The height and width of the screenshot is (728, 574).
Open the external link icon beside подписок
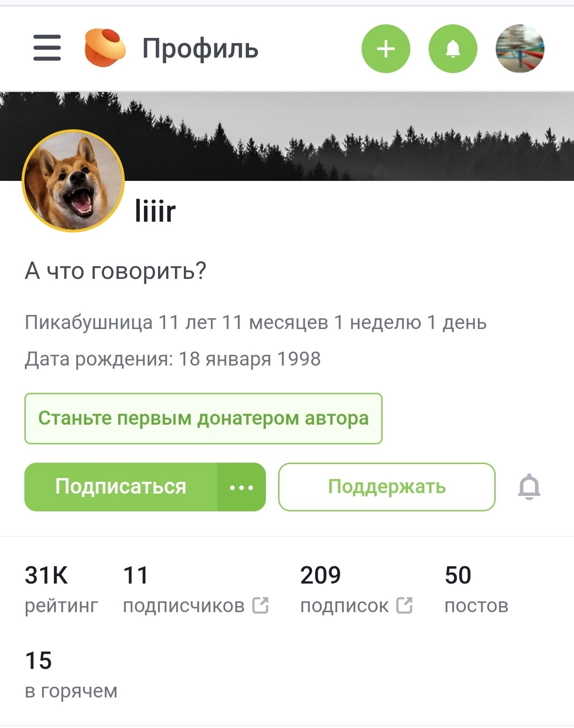coord(404,606)
